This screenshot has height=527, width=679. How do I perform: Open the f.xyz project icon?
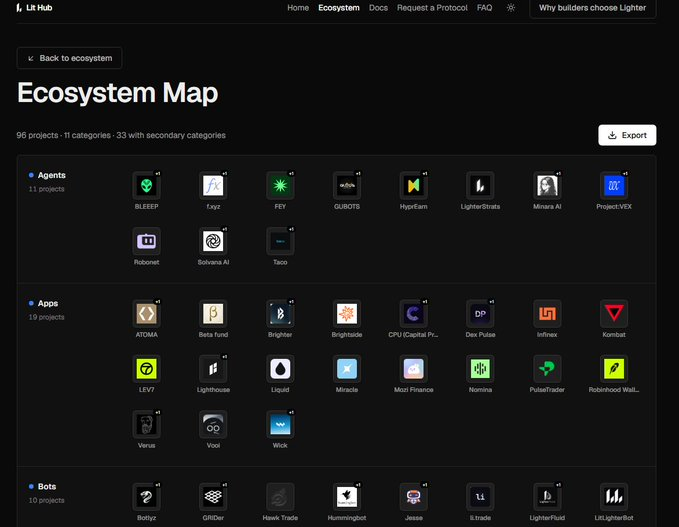point(213,186)
